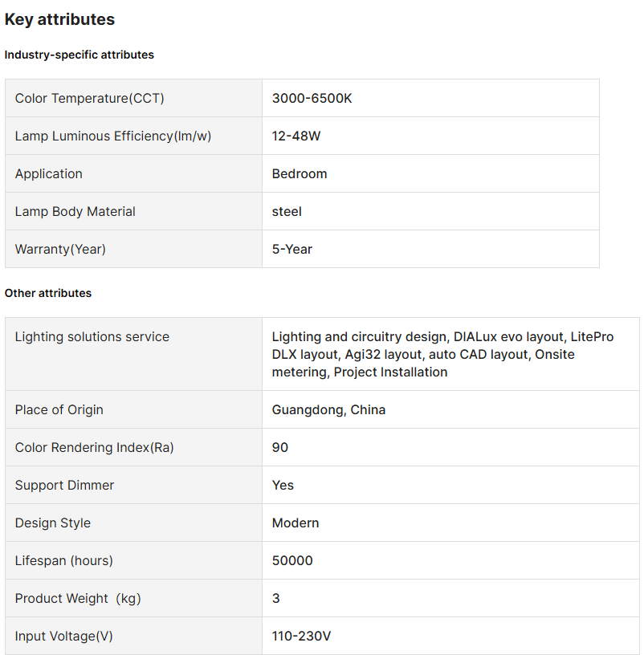The width and height of the screenshot is (644, 655).
Task: Select the Lighting and circuitry design description
Action: pyautogui.click(x=442, y=354)
